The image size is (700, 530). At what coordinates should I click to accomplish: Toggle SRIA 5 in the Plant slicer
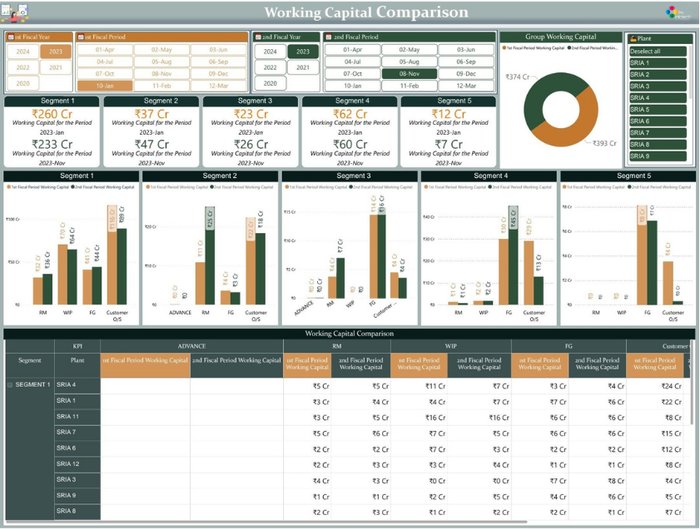[658, 109]
